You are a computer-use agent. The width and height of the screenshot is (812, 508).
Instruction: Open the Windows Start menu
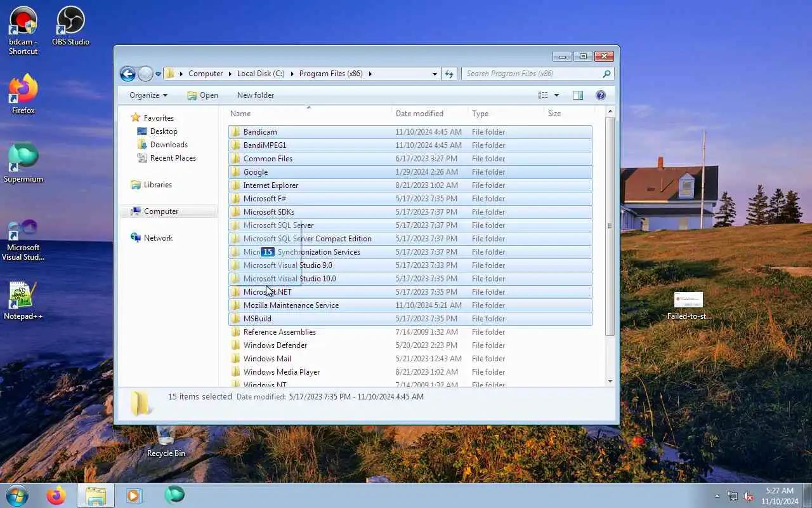tap(16, 495)
